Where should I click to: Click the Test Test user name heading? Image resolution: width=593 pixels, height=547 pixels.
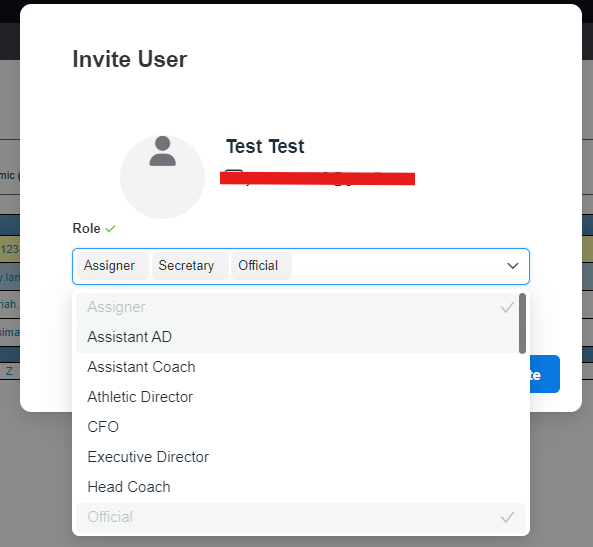265,146
